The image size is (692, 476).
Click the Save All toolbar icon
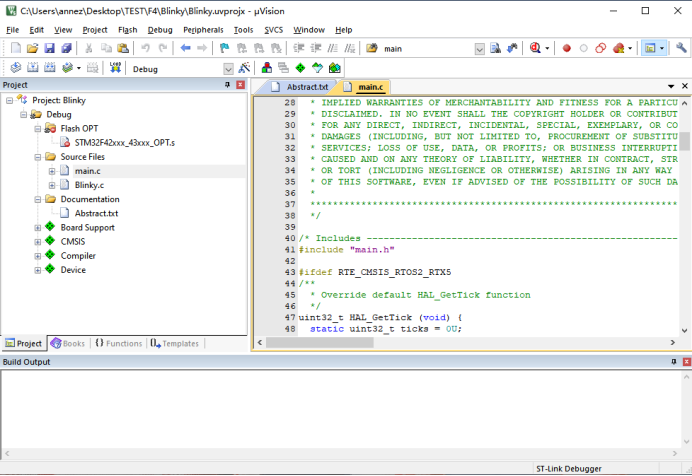click(64, 48)
